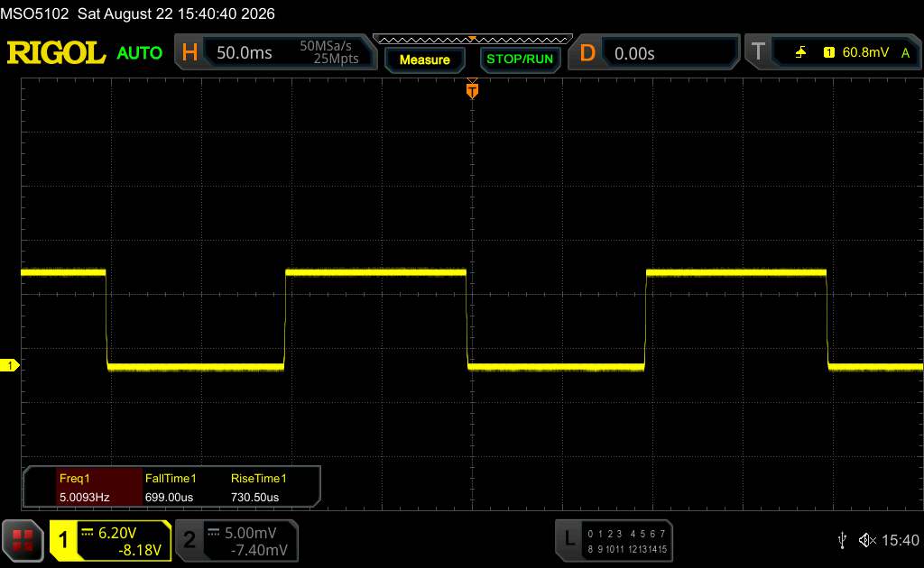This screenshot has width=924, height=568.
Task: Open the red grid function menu icon
Action: tap(23, 540)
